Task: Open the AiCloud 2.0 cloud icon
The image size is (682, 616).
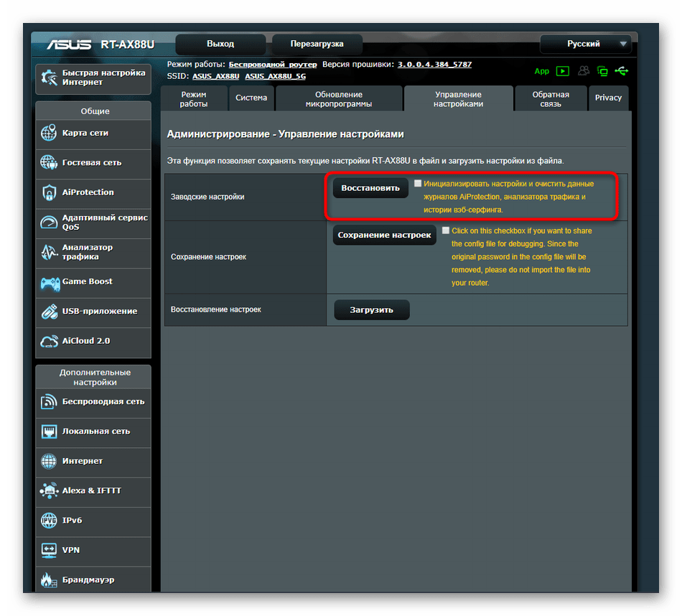Action: [x=49, y=342]
